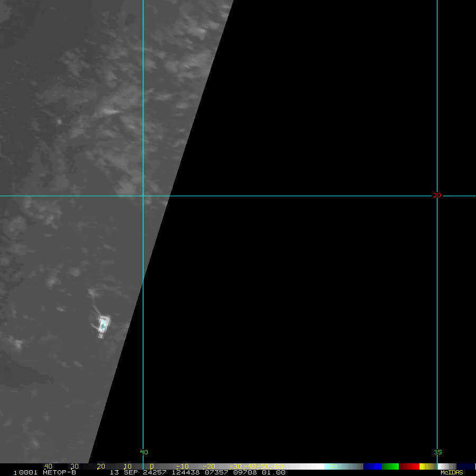Click the yellow segment of the color scale
Viewport: 476px width, 476px height.
[x=424, y=466]
